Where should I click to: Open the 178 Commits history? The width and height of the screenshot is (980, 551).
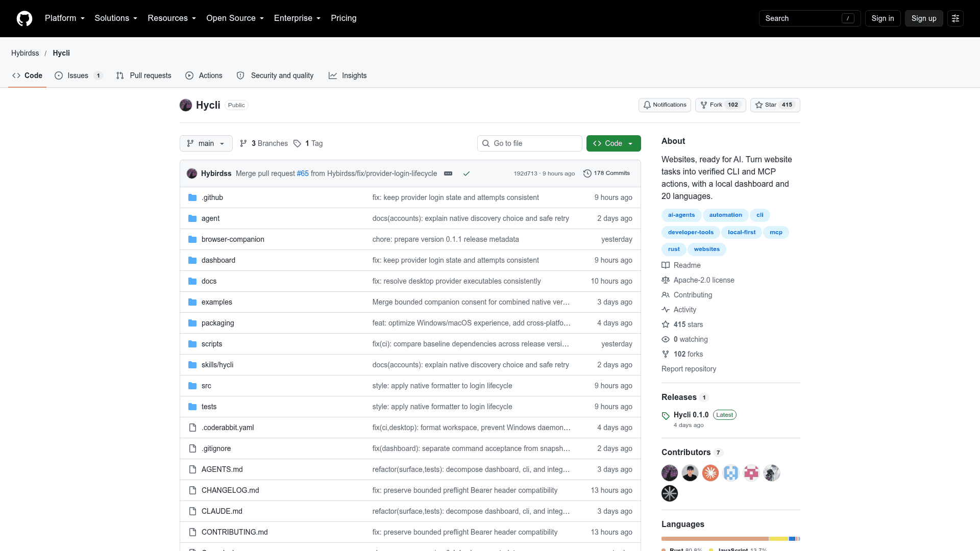606,173
